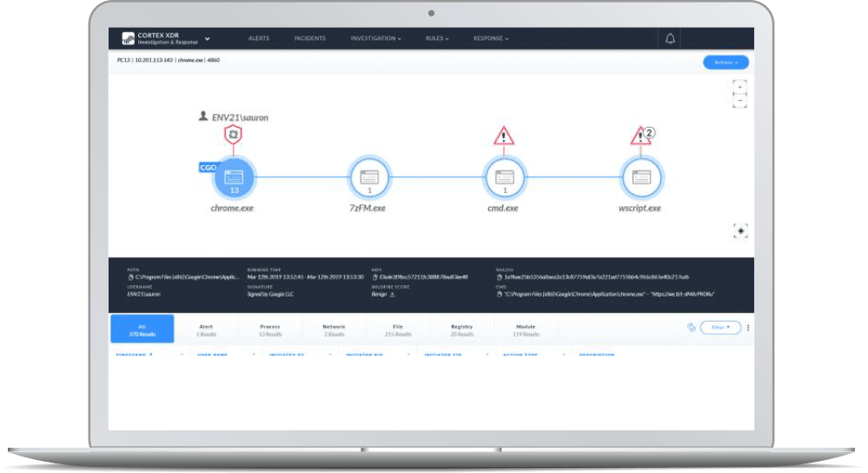Click the alert triangle above cmd.exe
868x473 pixels.
504,137
